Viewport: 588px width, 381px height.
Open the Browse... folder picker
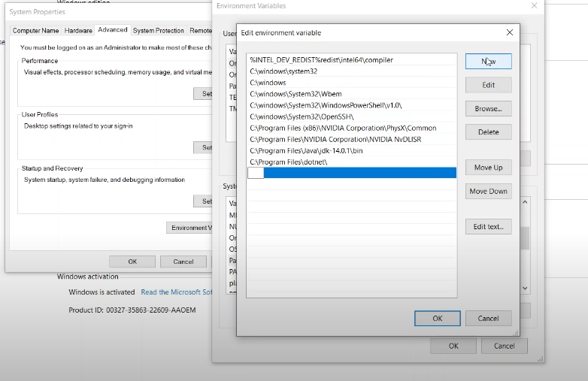pyautogui.click(x=488, y=108)
